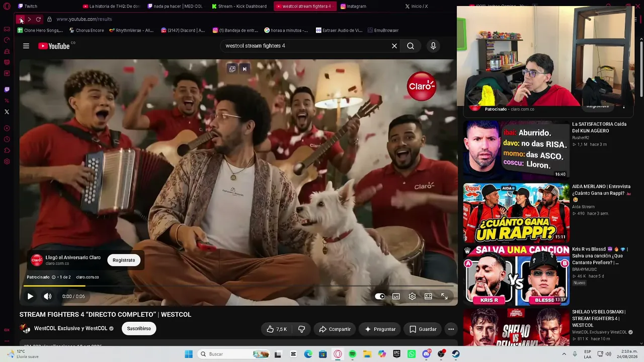Image resolution: width=644 pixels, height=362 pixels.
Task: Open the Chorus Encore bookmark
Action: click(x=87, y=30)
